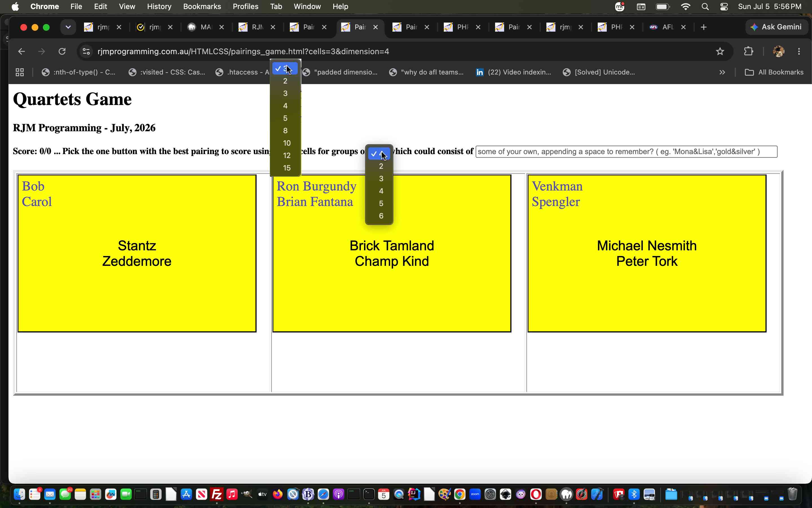The height and width of the screenshot is (508, 812).
Task: Click the 'Bob' name text
Action: click(33, 186)
